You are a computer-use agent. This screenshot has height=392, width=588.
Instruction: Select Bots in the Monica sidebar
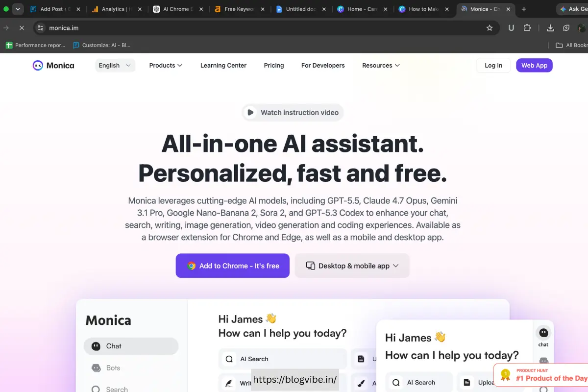[x=131, y=367]
